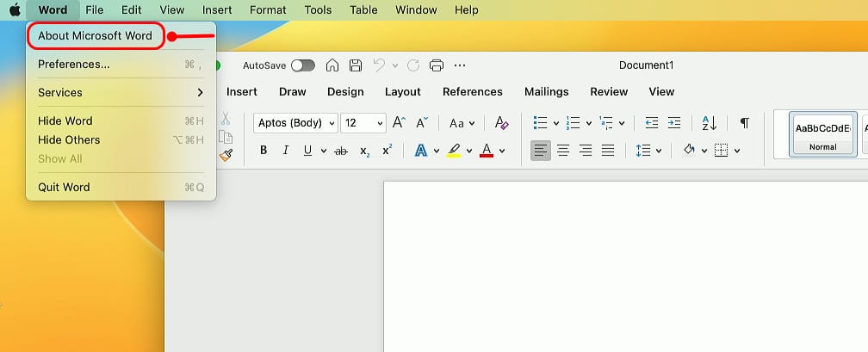Open the more options ellipsis in title bar
The width and height of the screenshot is (868, 352).
(460, 65)
